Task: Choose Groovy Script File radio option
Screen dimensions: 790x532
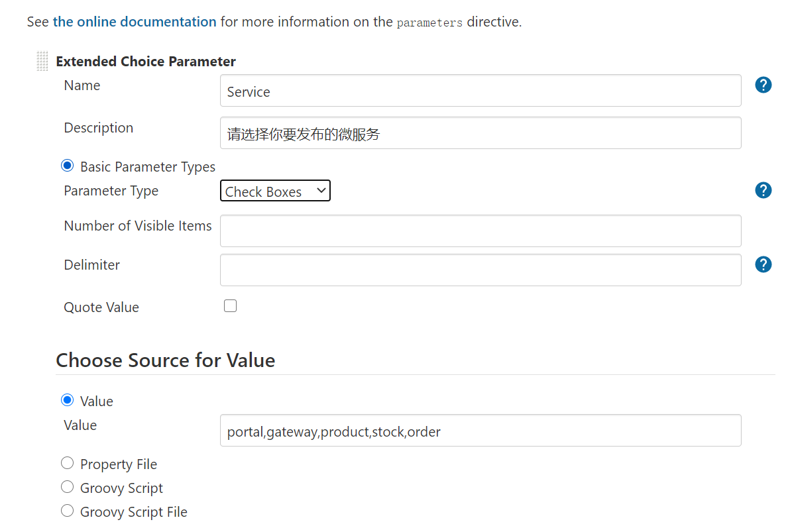Action: [x=67, y=511]
